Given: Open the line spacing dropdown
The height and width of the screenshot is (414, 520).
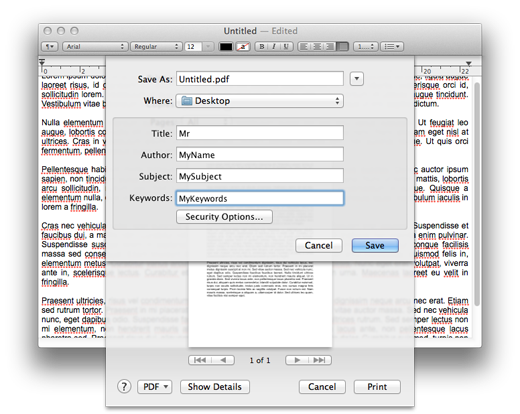Looking at the screenshot, I should click(366, 46).
